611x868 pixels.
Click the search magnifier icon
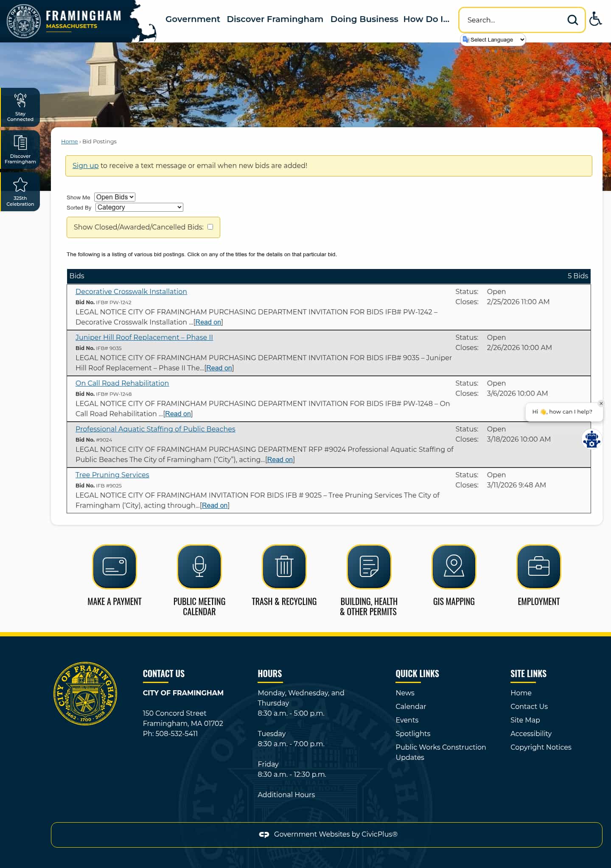point(573,20)
